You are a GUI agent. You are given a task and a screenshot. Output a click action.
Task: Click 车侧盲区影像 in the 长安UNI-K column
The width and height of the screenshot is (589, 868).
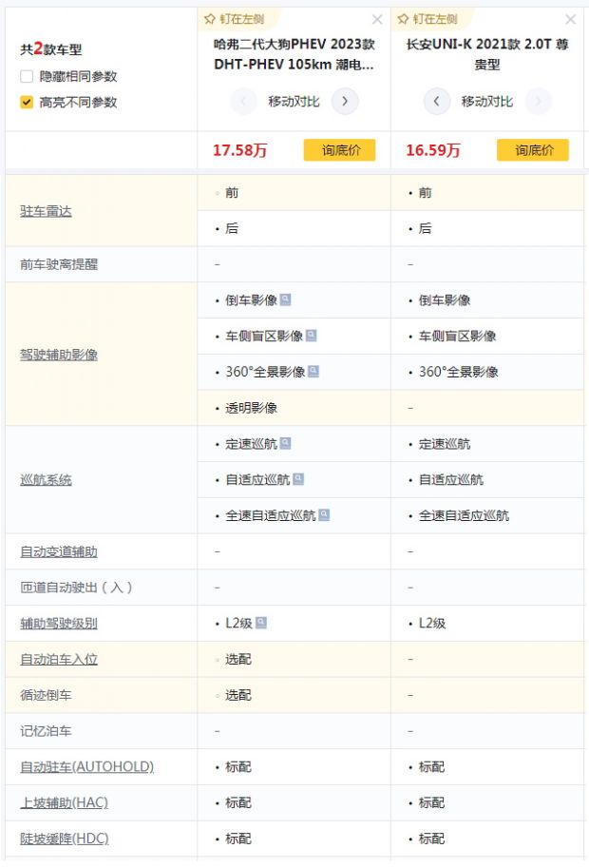pos(457,336)
